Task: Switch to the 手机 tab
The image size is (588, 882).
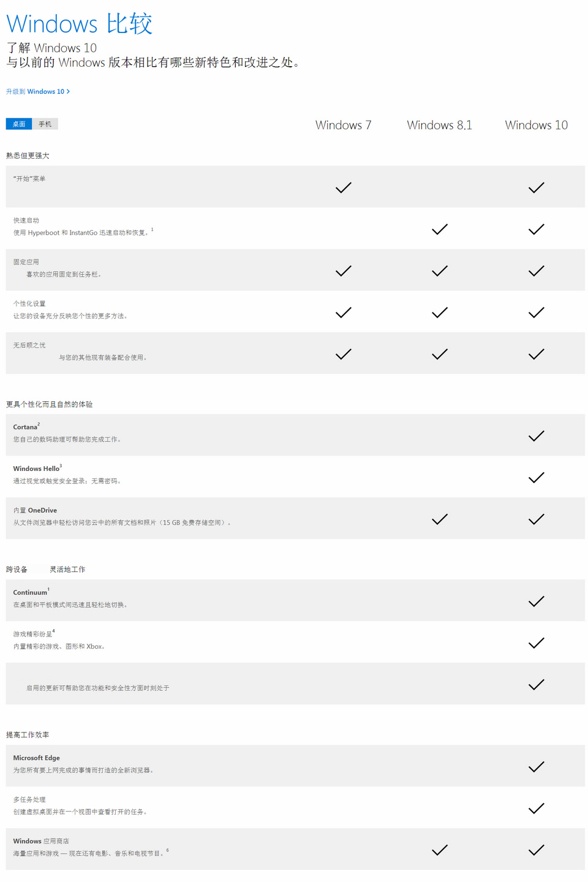Action: point(45,124)
